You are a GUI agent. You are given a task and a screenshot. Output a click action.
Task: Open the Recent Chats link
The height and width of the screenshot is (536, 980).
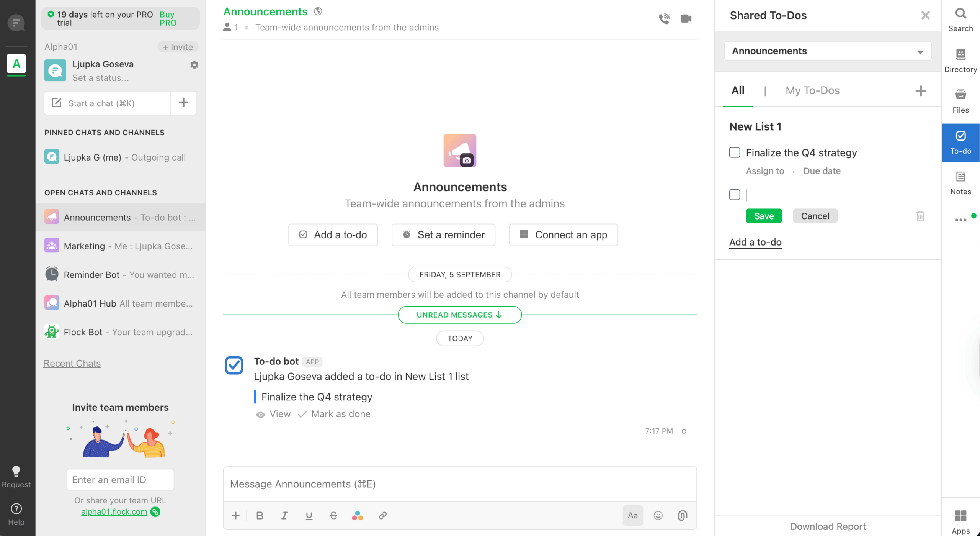click(72, 364)
